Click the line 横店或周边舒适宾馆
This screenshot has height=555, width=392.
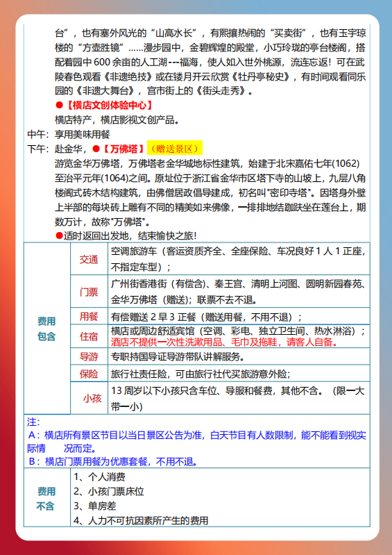238,331
